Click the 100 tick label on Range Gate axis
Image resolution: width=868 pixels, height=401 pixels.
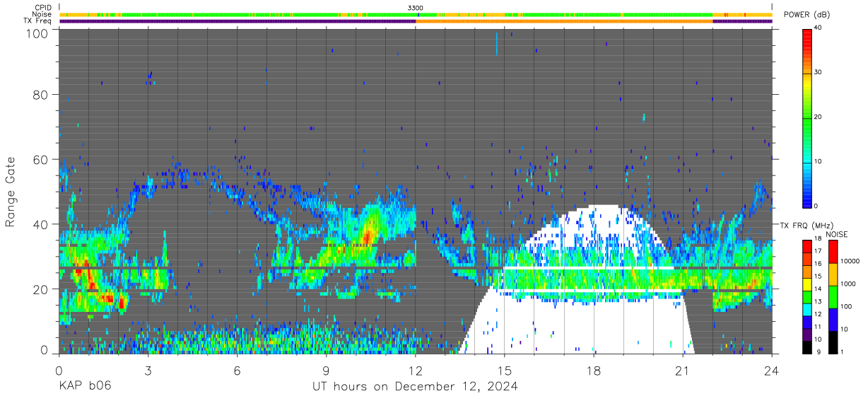point(37,33)
